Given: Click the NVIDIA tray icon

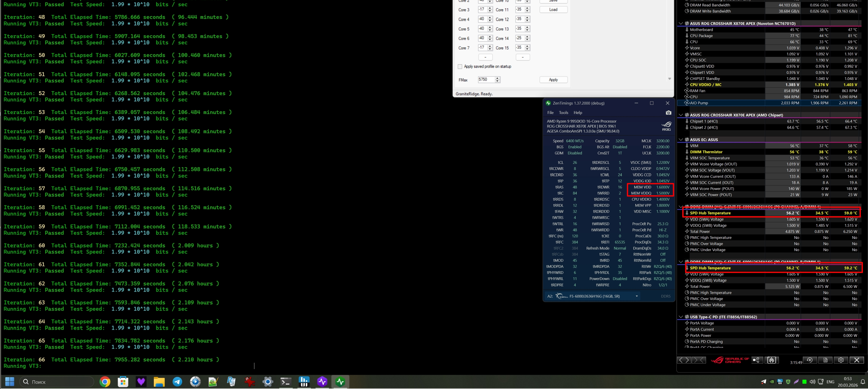Looking at the screenshot, I should point(772,382).
